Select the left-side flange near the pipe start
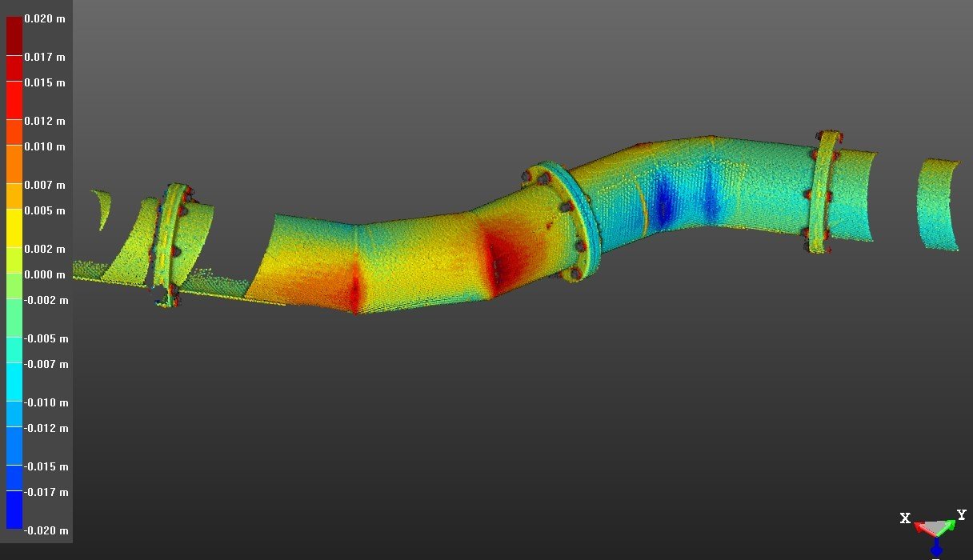Image resolution: width=973 pixels, height=560 pixels. [170, 242]
